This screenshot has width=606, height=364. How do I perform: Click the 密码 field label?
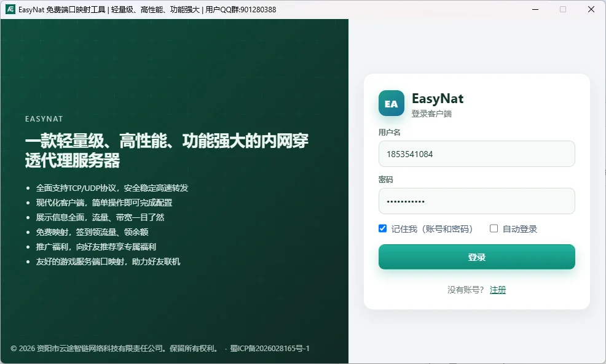coord(386,179)
